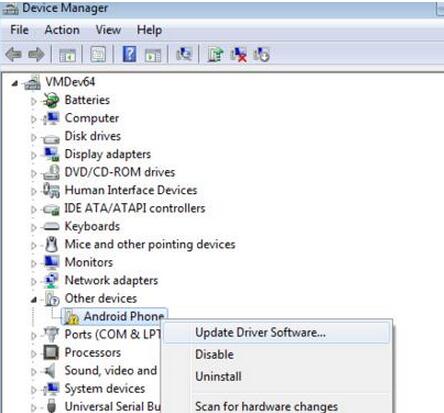Image resolution: width=444 pixels, height=413 pixels.
Task: Click the Show/Hide Console Tree icon
Action: pos(67,55)
